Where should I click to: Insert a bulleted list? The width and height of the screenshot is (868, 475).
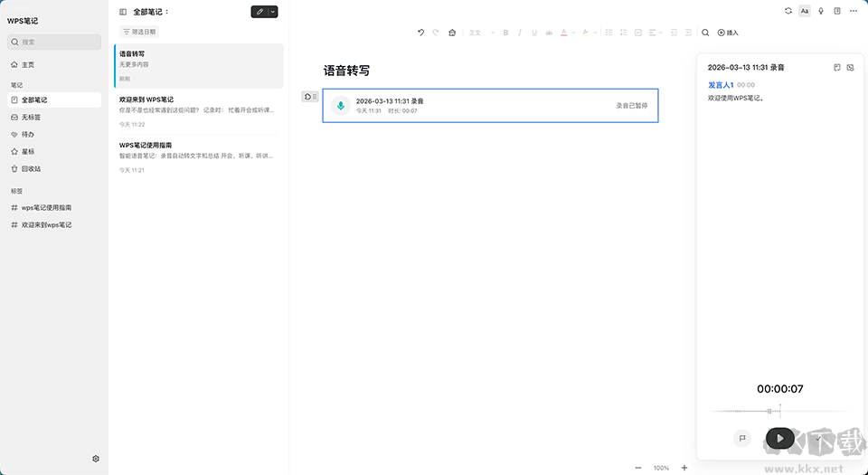coord(609,33)
